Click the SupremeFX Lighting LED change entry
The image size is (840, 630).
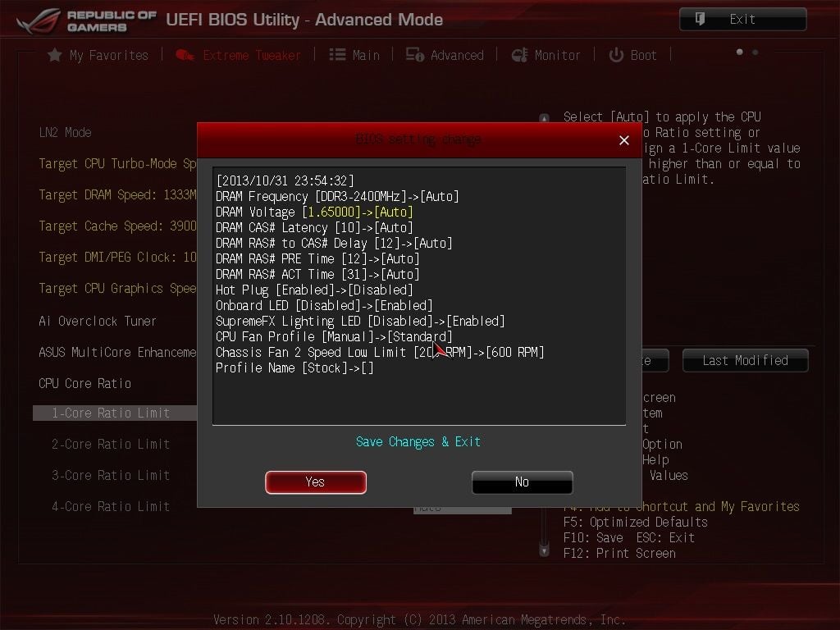[x=361, y=321]
